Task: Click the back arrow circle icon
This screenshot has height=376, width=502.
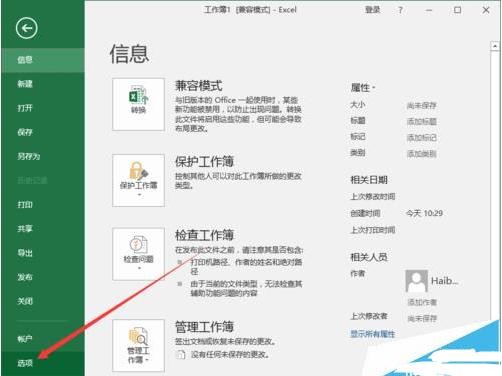Action: (x=26, y=28)
